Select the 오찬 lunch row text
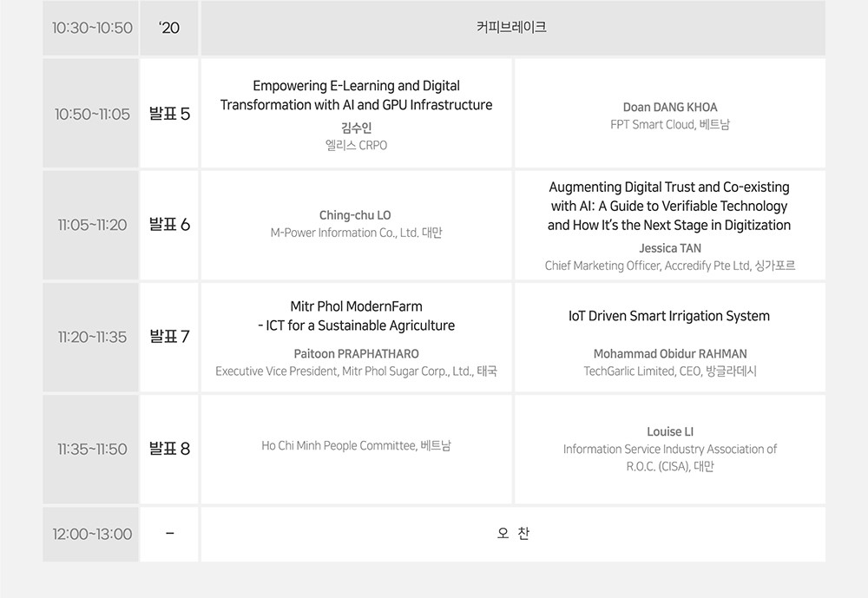 click(x=513, y=533)
